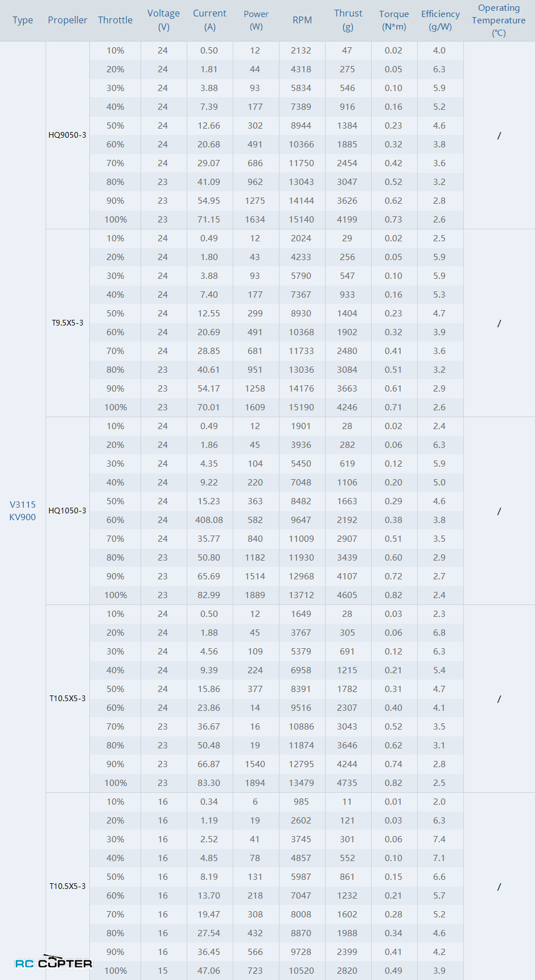Click the HQ9050-3 propeller cell
The width and height of the screenshot is (535, 980).
(67, 135)
